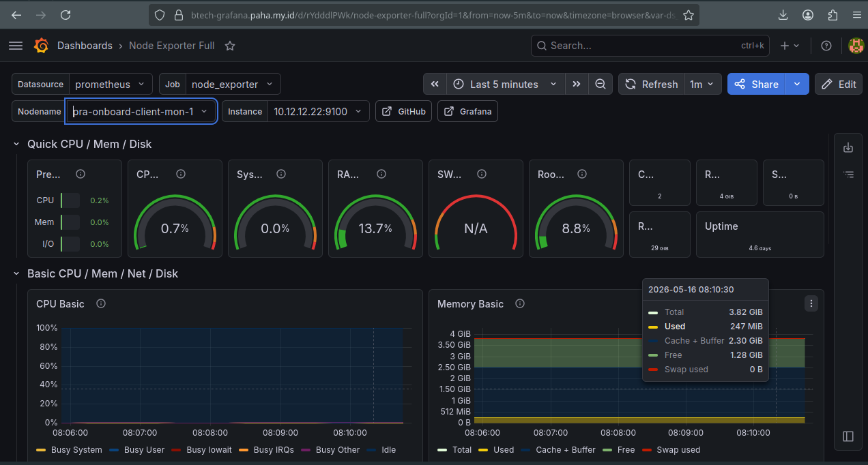The image size is (868, 465).
Task: Click inside the Search input field
Action: click(x=650, y=46)
